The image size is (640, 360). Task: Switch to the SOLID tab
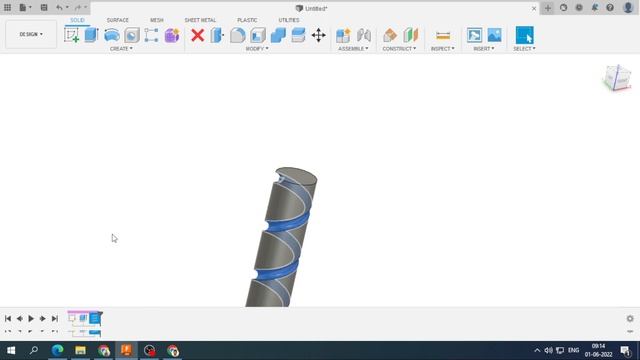(77, 20)
